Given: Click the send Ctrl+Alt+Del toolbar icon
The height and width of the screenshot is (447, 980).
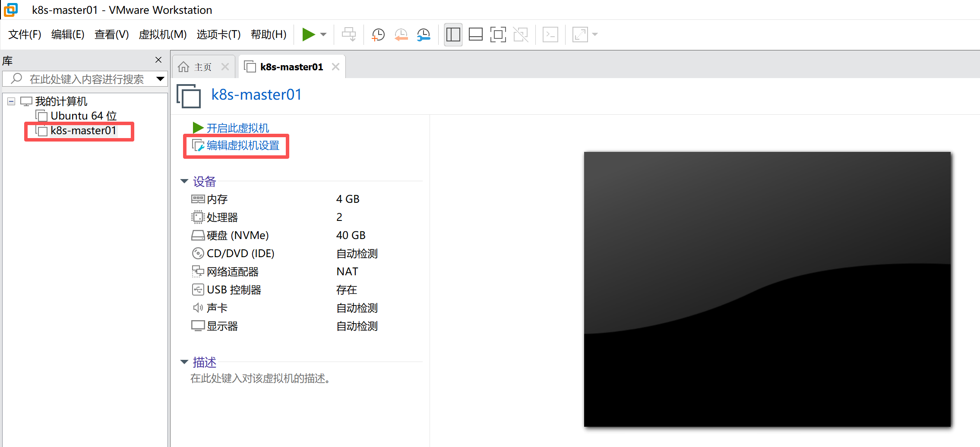Looking at the screenshot, I should click(x=349, y=35).
